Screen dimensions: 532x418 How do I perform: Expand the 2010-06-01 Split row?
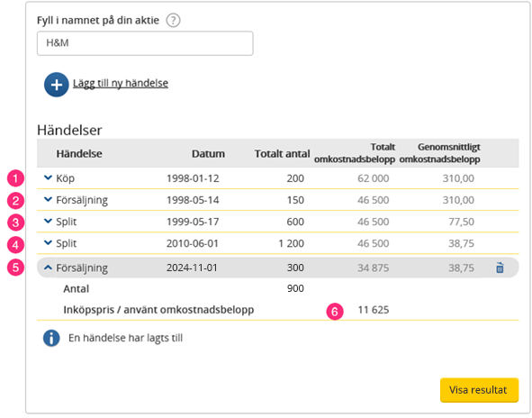49,243
